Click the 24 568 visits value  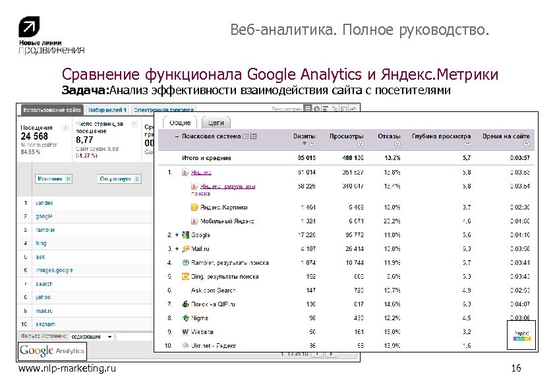(x=34, y=136)
